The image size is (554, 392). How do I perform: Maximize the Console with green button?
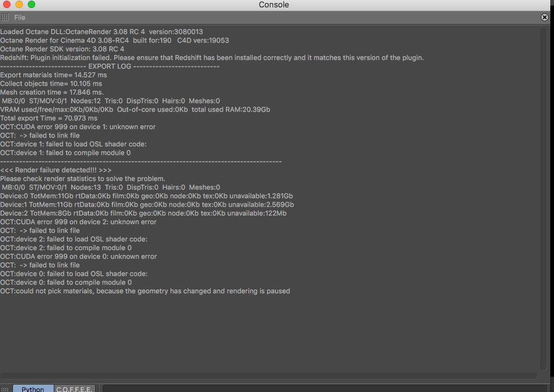(x=31, y=5)
